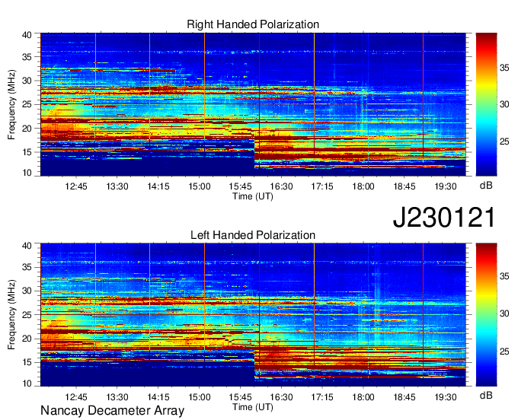Image resolution: width=518 pixels, height=420 pixels.
Task: Click the Right Handed Polarization color bar
Action: 486,104
